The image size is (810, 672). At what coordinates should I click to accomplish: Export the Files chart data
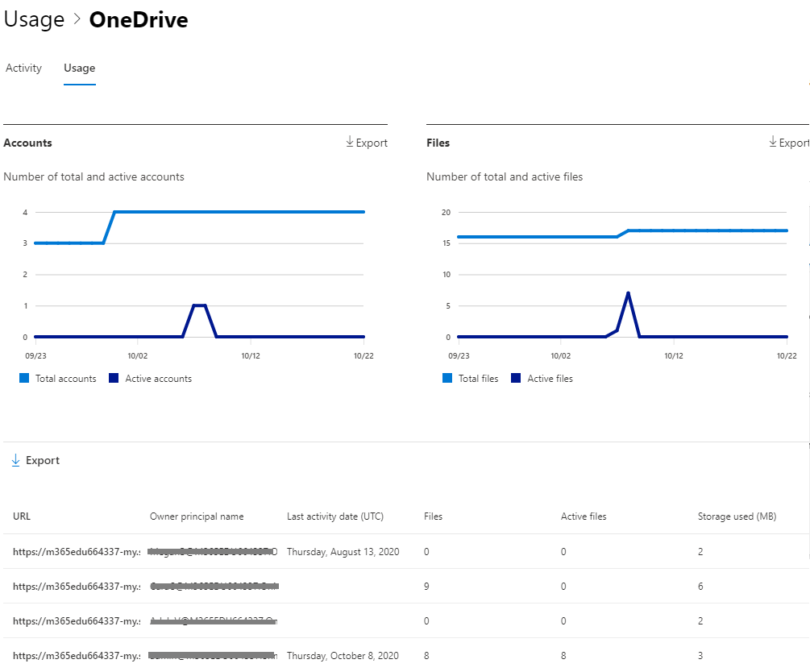[789, 143]
